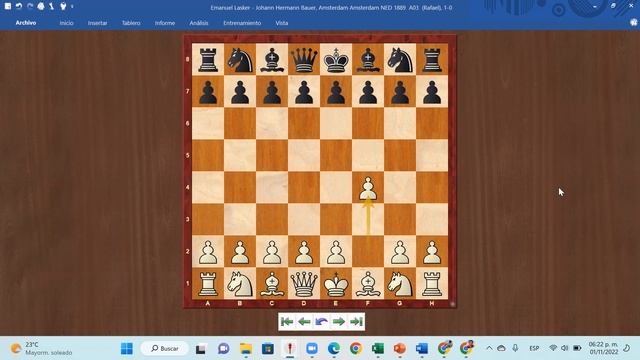Open the Vista ribbon tab
The image size is (640, 360).
[282, 23]
